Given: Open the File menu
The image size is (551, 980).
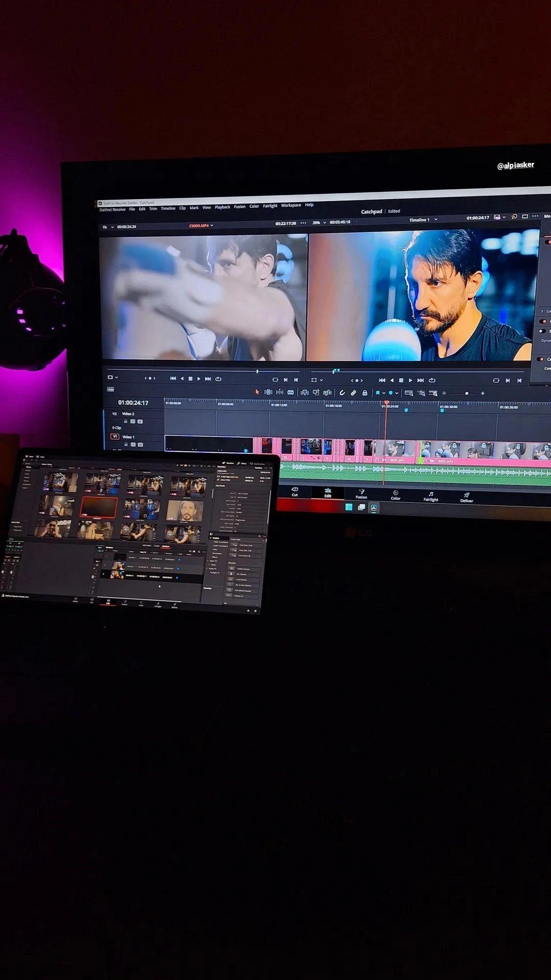Looking at the screenshot, I should tap(132, 209).
